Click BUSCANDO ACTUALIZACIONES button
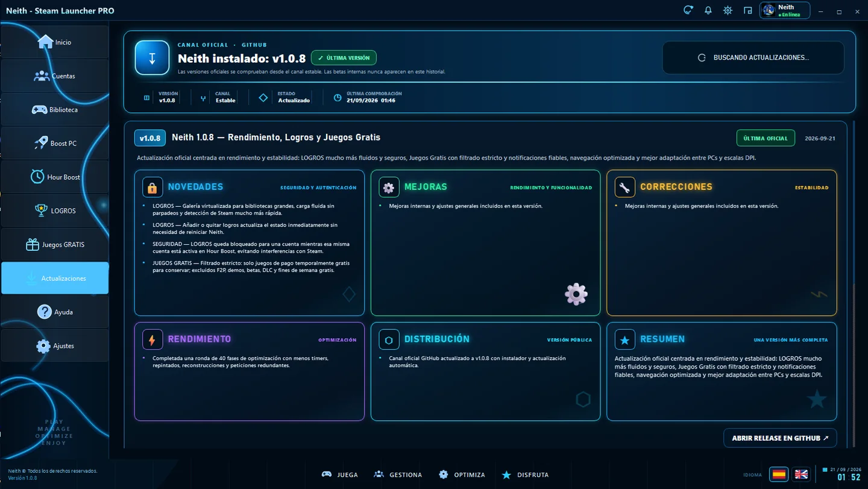 pos(753,58)
